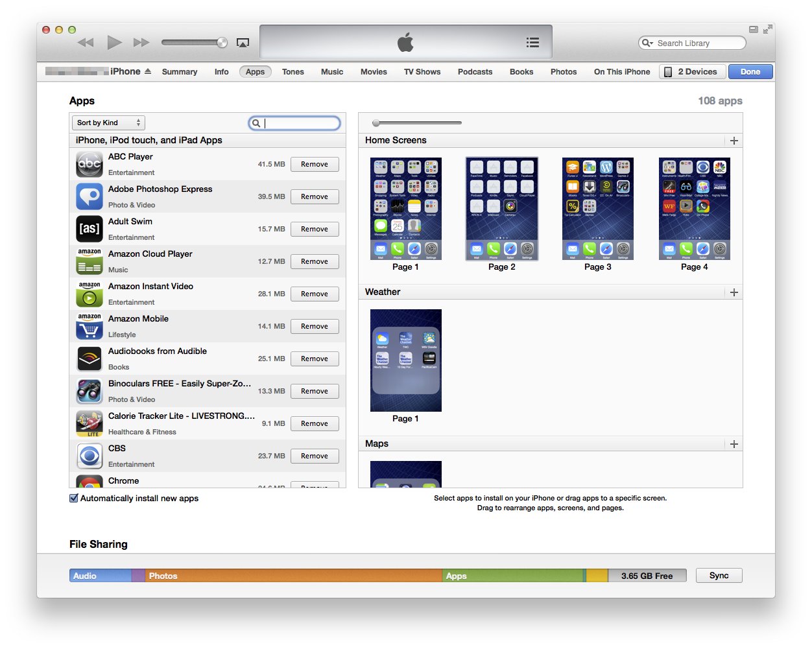Screen dimensions: 812x649
Task: Open the TV Shows tab
Action: click(422, 72)
